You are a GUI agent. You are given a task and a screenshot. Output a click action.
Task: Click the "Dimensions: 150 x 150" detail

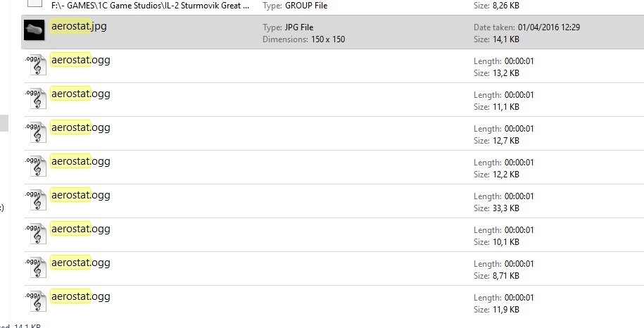coord(298,39)
